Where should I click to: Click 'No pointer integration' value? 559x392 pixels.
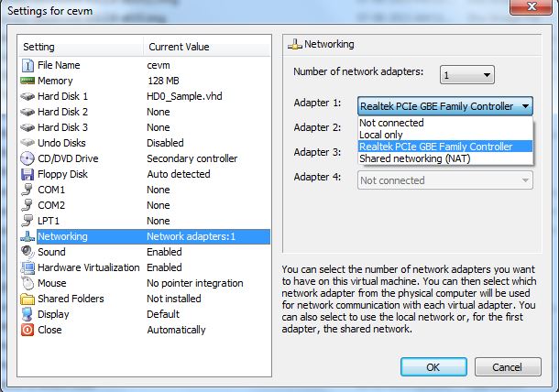click(195, 283)
